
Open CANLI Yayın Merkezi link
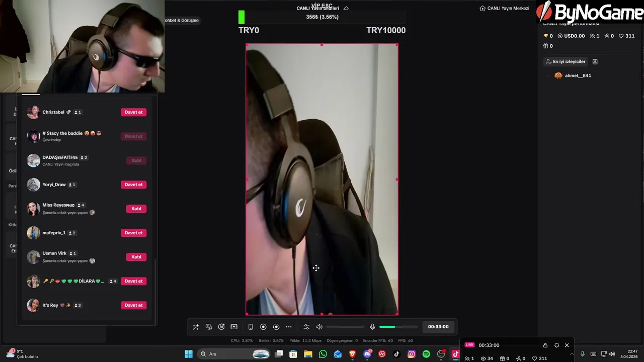point(505,8)
